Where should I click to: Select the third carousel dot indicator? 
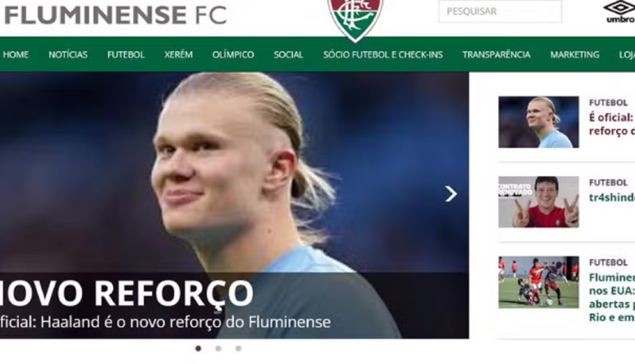click(238, 349)
